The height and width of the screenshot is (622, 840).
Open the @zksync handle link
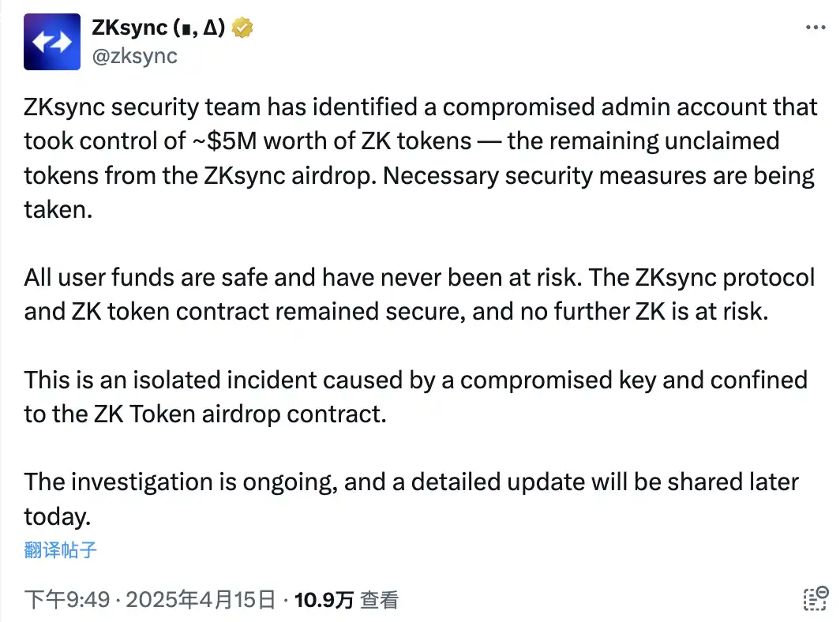pyautogui.click(x=135, y=56)
